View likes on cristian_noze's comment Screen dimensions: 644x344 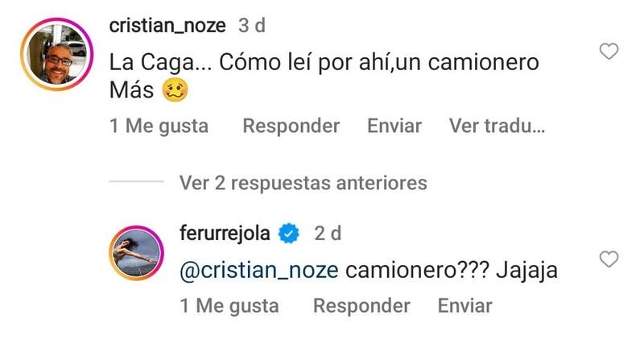click(159, 126)
